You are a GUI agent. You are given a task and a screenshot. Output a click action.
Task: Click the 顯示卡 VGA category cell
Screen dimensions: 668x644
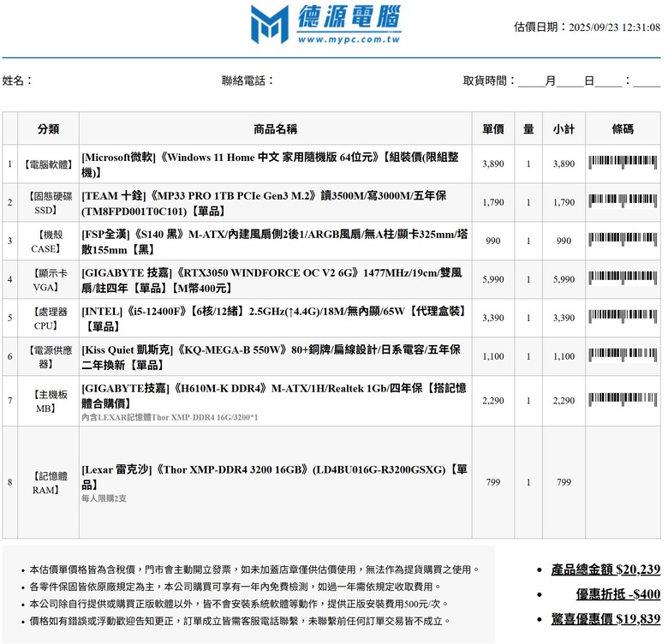tap(48, 280)
